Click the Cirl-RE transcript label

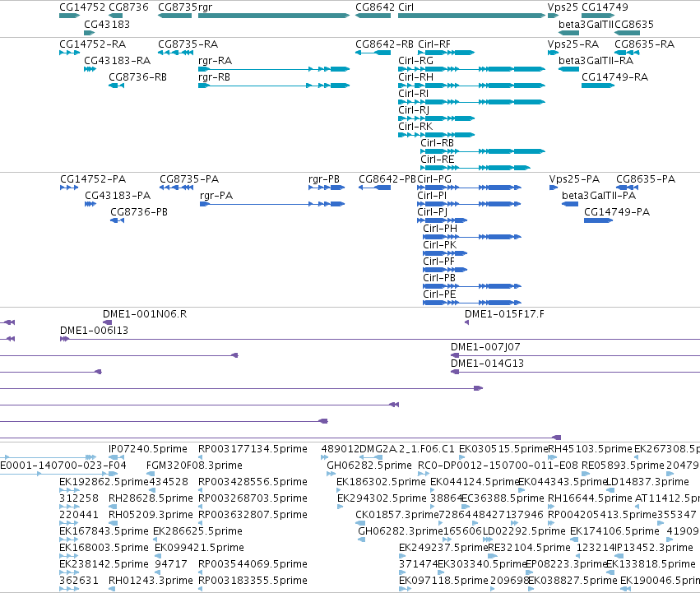(x=438, y=160)
